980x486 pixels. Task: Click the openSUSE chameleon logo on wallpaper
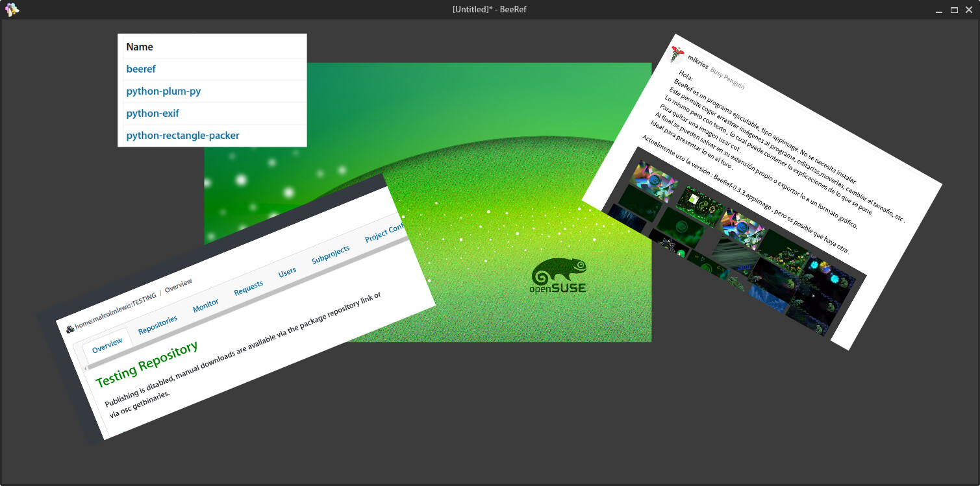tap(559, 275)
